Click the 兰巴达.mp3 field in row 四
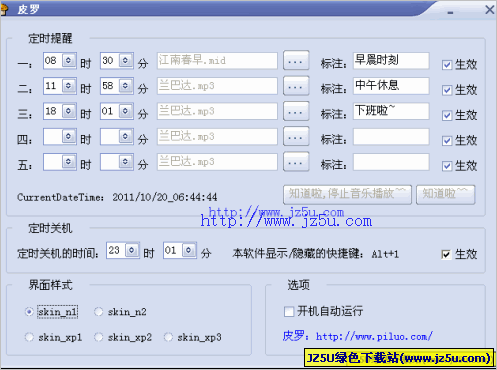 click(217, 137)
